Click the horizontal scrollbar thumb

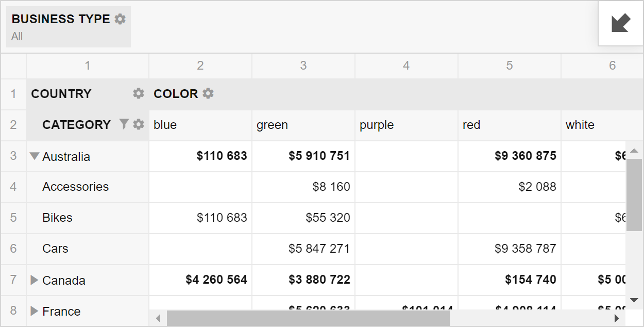308,318
